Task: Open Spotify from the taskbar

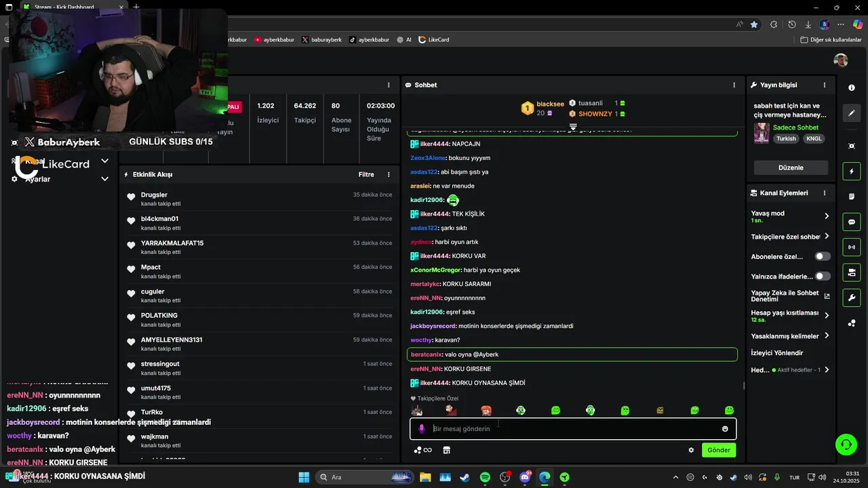Action: (485, 477)
